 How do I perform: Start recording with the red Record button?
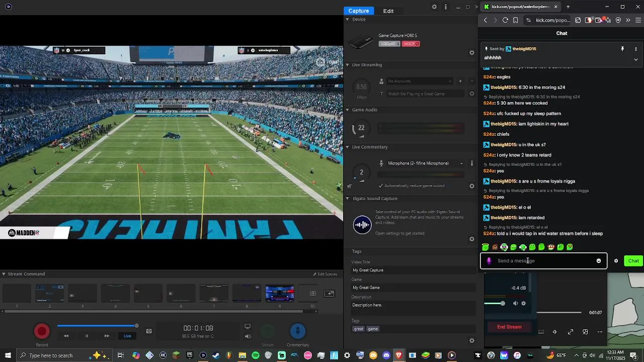42,331
